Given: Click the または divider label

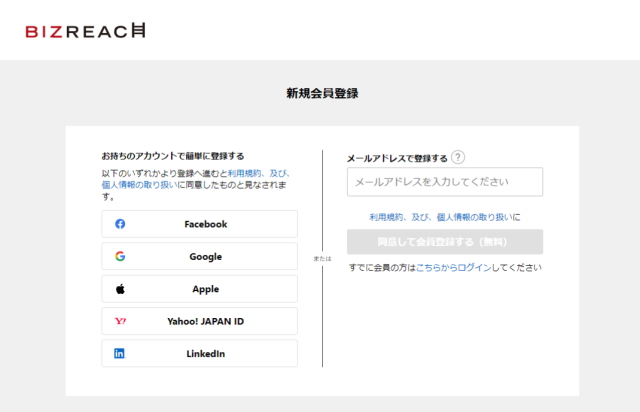Looking at the screenshot, I should (322, 258).
